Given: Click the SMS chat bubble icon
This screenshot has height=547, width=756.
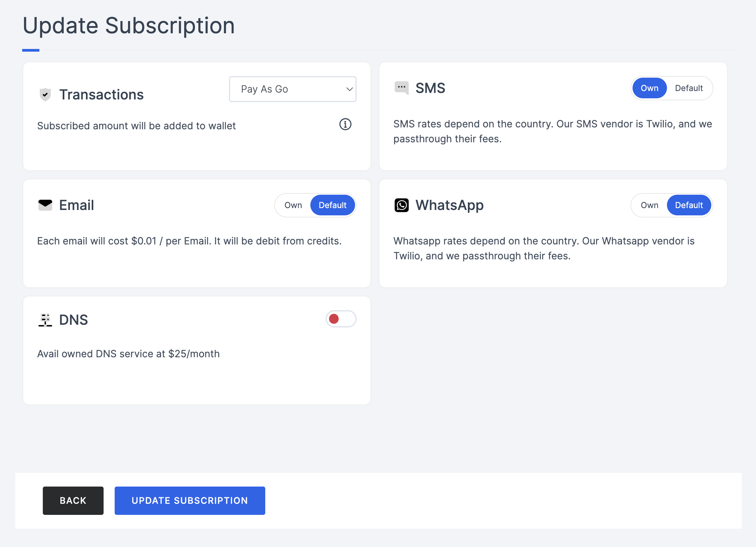Looking at the screenshot, I should click(x=401, y=88).
